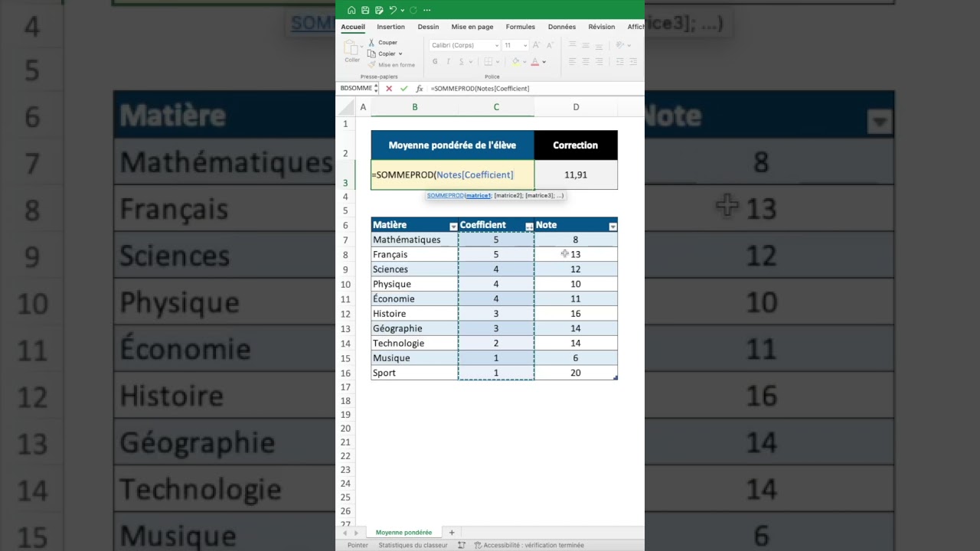Click the SOMMEPROD tooltip function link
This screenshot has height=551, width=980.
[x=446, y=196]
